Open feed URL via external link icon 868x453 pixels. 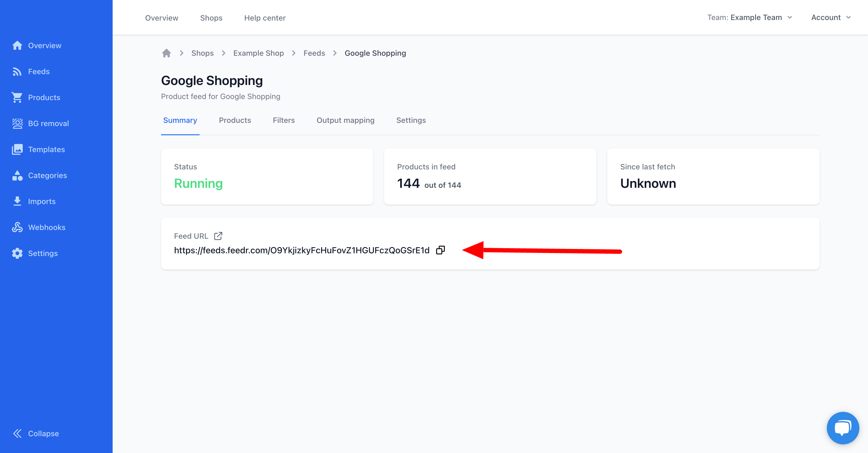[218, 236]
